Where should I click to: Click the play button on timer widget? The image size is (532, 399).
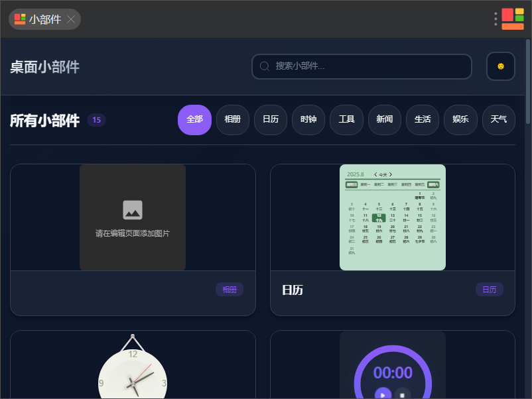point(383,394)
